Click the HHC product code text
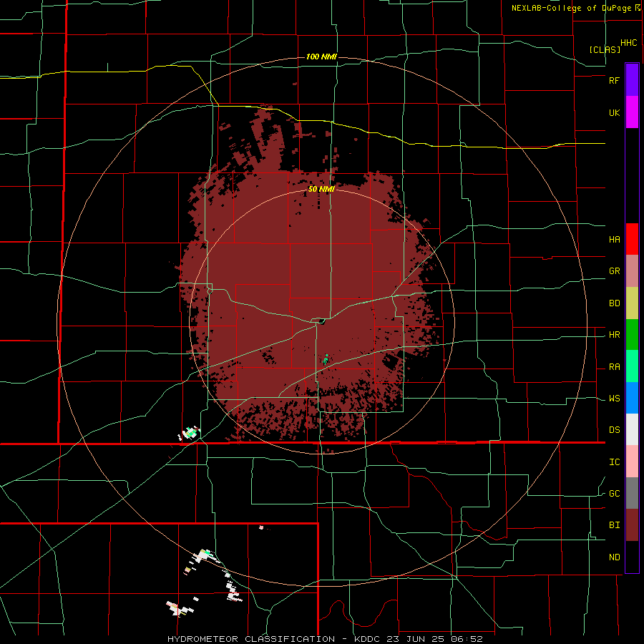 [629, 43]
